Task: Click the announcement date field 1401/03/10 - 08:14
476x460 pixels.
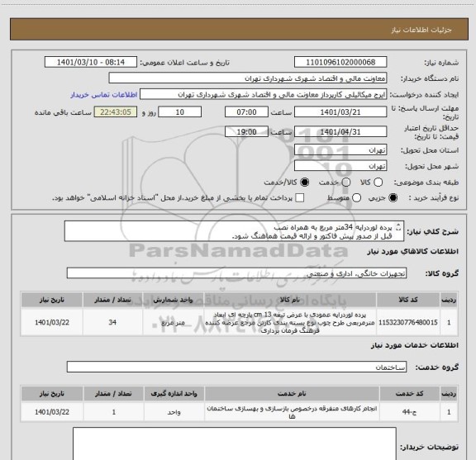Action: (91, 62)
